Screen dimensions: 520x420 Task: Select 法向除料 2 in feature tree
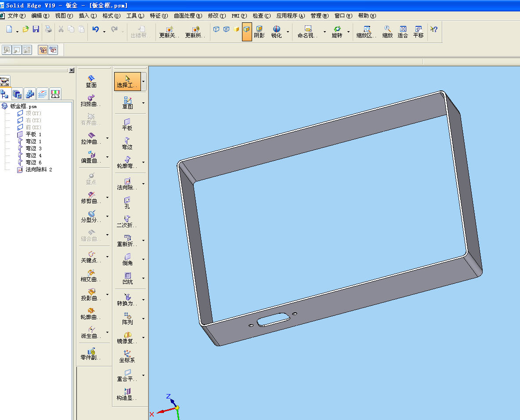click(x=39, y=170)
